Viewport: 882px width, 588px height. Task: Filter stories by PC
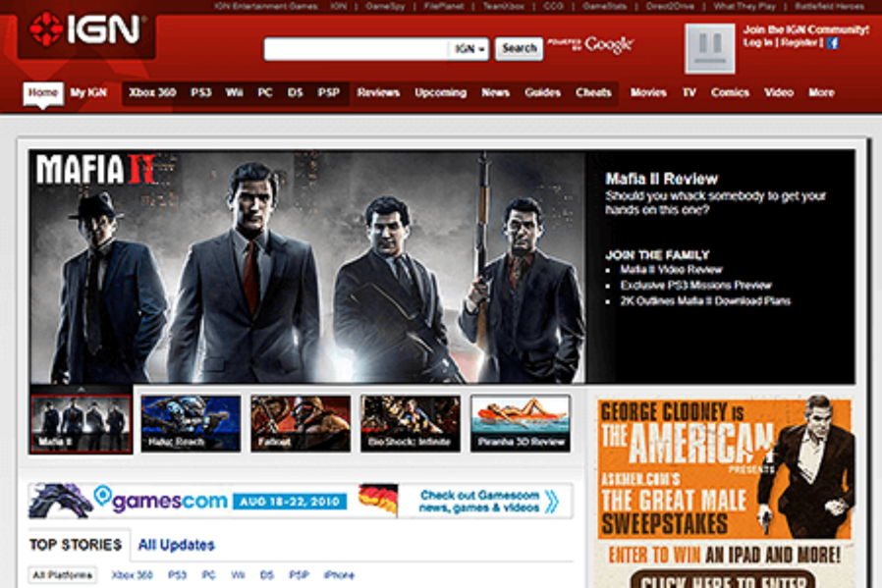(x=208, y=575)
